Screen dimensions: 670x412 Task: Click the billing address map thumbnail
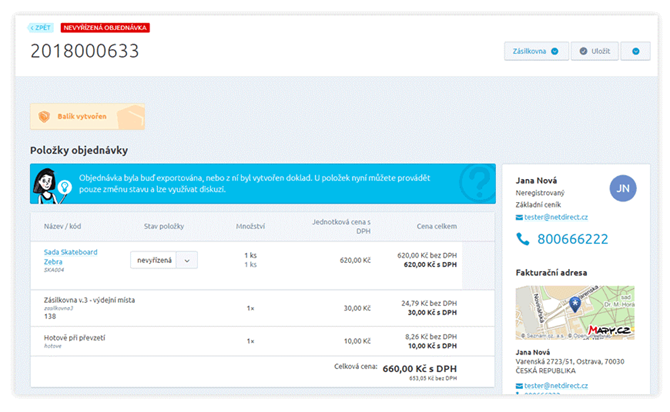coord(575,313)
